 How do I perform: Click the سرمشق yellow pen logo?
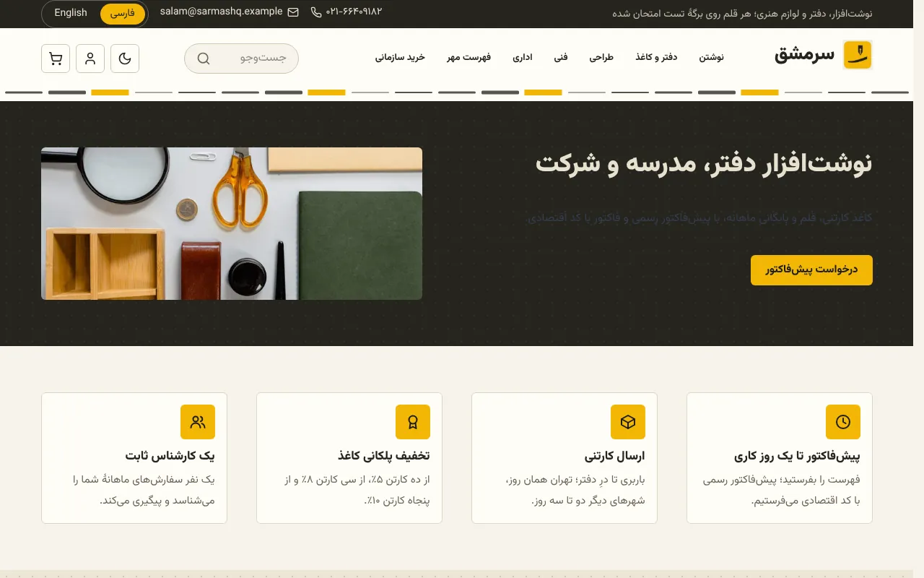pyautogui.click(x=858, y=55)
